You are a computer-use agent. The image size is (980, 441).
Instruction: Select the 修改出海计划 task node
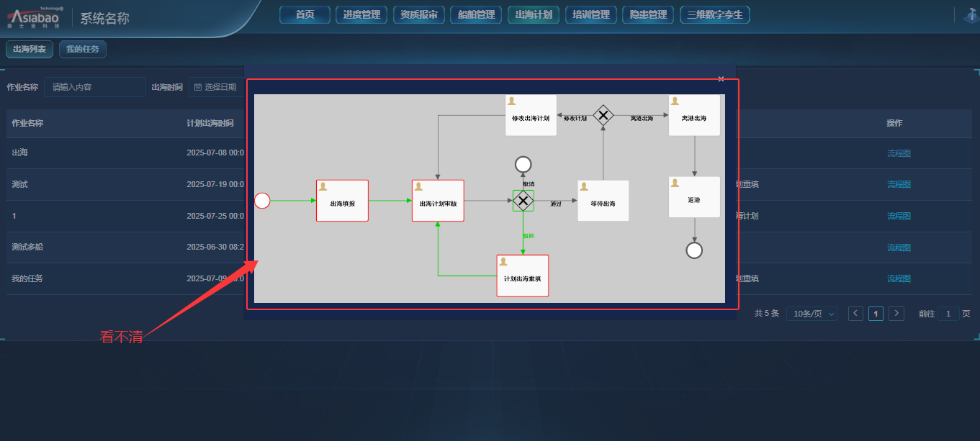[531, 115]
